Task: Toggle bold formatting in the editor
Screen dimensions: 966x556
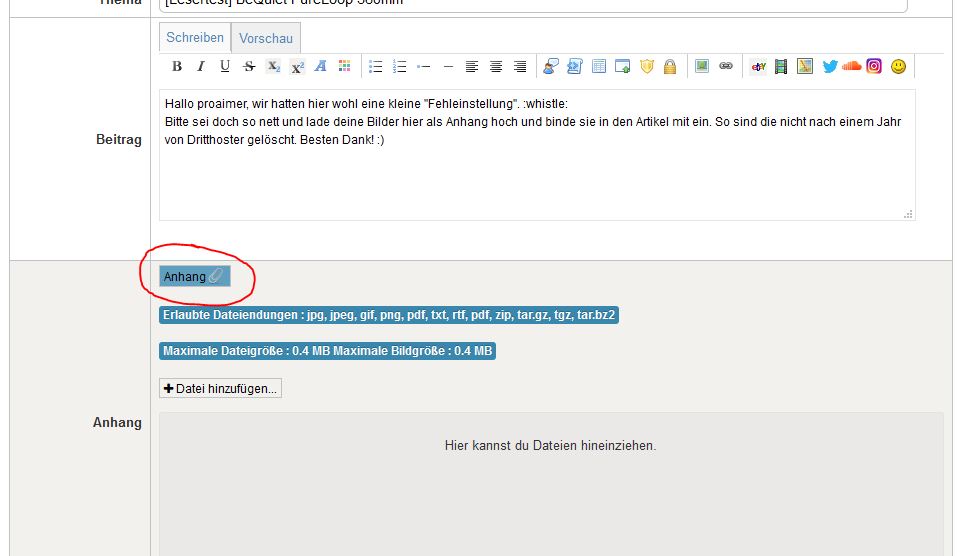Action: (177, 67)
